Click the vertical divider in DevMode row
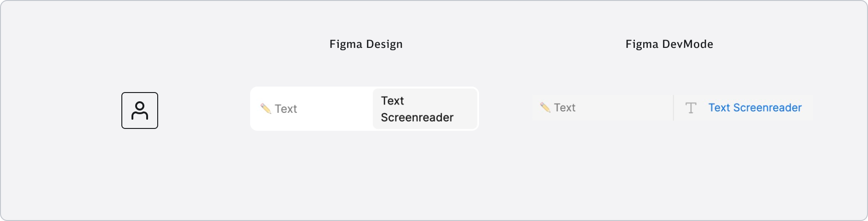Viewport: 868px width, 221px height. (x=674, y=108)
